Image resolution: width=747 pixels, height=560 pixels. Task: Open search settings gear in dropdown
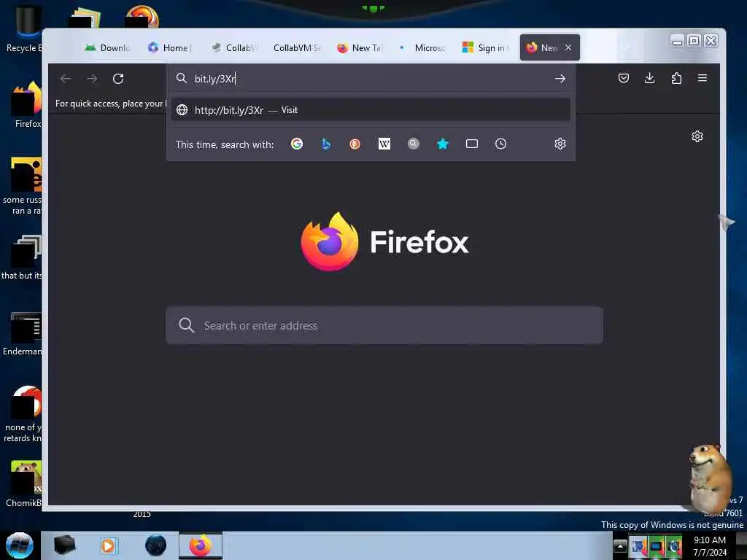tap(560, 144)
